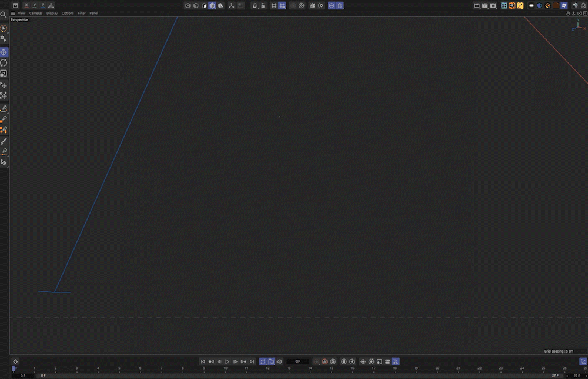The image size is (588, 379).
Task: Toggle position keying icon in timeline
Action: [x=363, y=361]
